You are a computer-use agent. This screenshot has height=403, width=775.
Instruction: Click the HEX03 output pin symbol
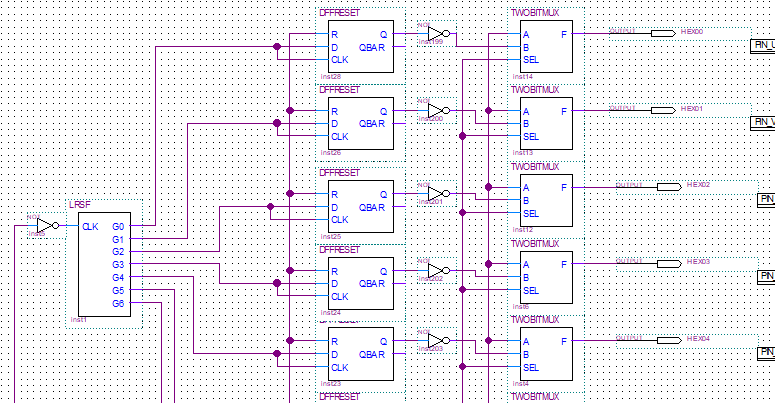669,263
